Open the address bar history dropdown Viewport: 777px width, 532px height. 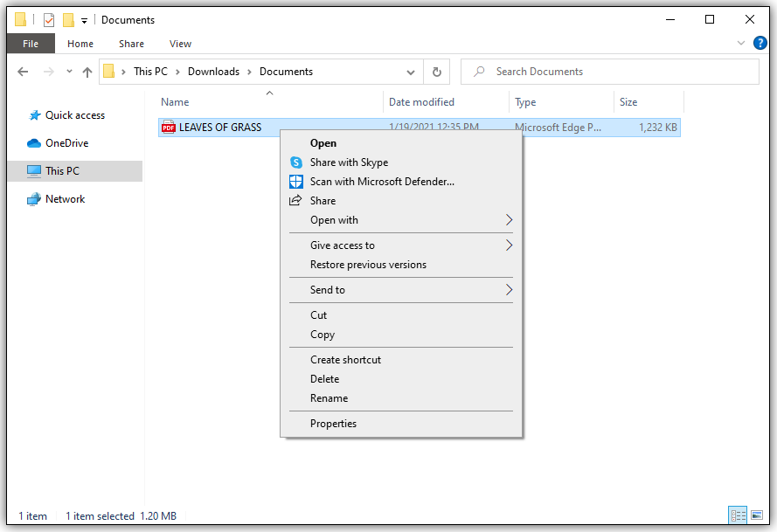410,73
